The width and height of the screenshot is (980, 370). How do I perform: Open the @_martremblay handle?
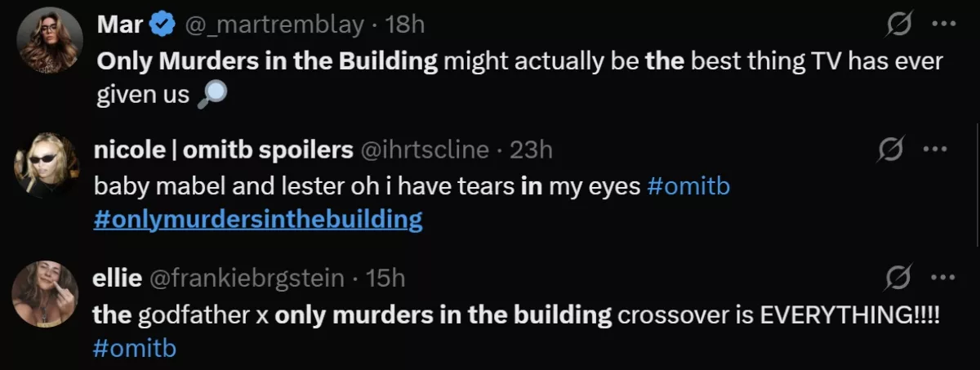click(x=274, y=25)
